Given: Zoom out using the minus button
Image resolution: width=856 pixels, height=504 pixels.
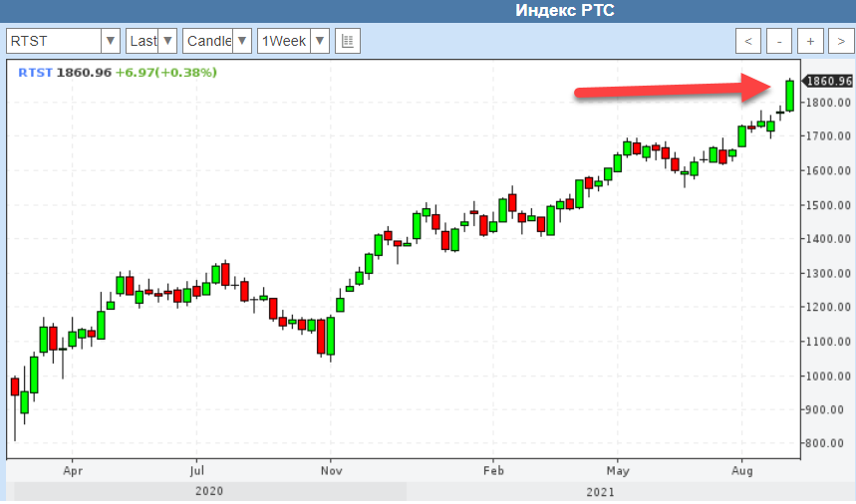Looking at the screenshot, I should 779,41.
